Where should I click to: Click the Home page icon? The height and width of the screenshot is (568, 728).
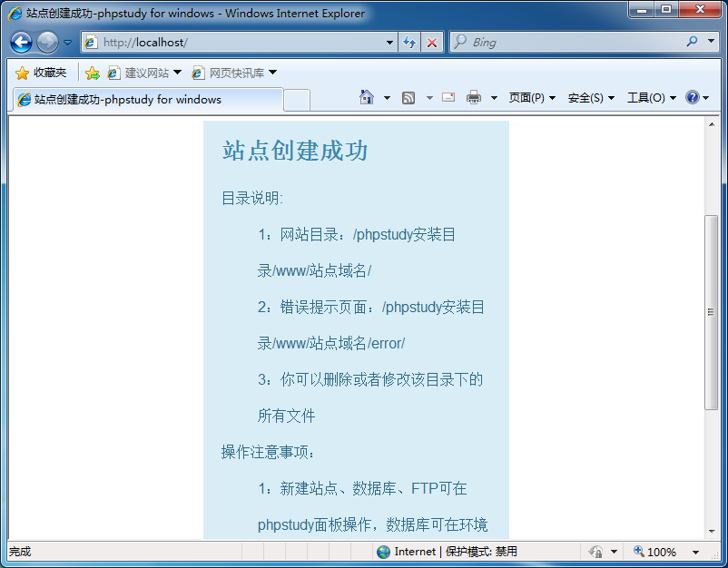pos(367,97)
